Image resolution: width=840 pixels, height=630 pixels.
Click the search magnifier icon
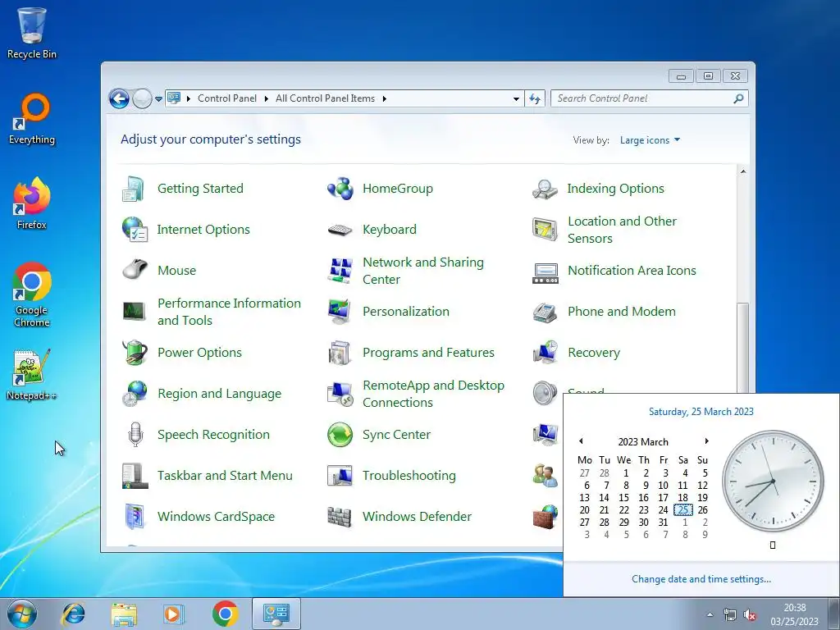click(x=739, y=98)
